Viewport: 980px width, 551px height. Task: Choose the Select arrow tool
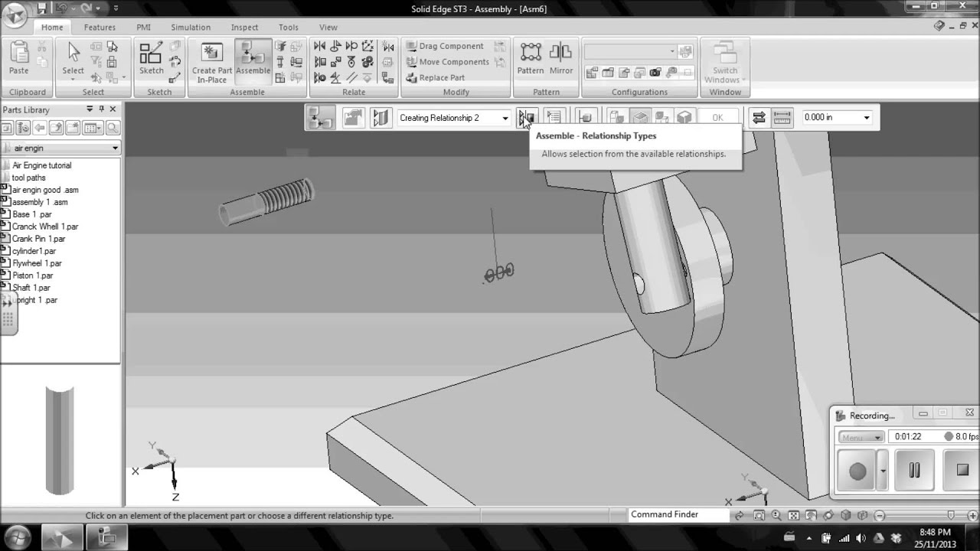pyautogui.click(x=73, y=59)
